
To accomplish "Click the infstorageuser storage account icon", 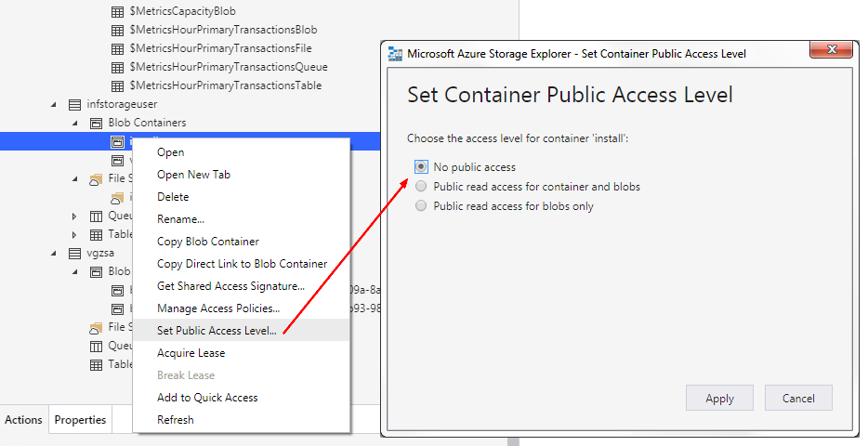I will (75, 104).
